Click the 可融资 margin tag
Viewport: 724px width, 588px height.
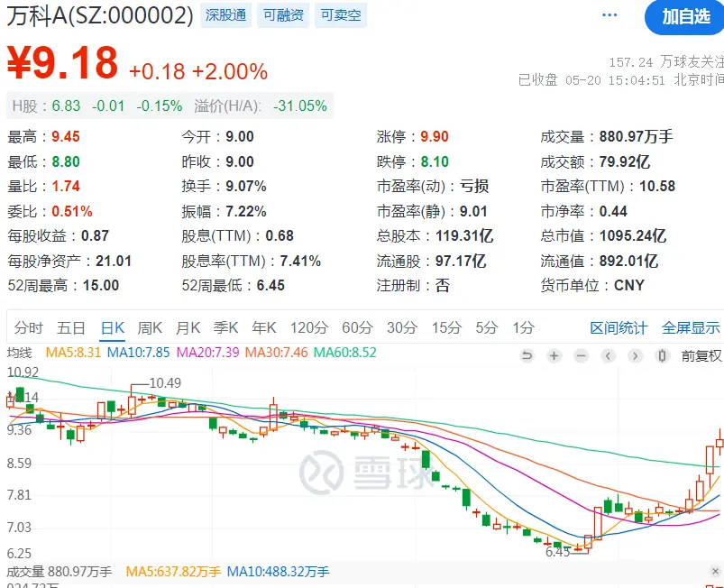pos(283,15)
